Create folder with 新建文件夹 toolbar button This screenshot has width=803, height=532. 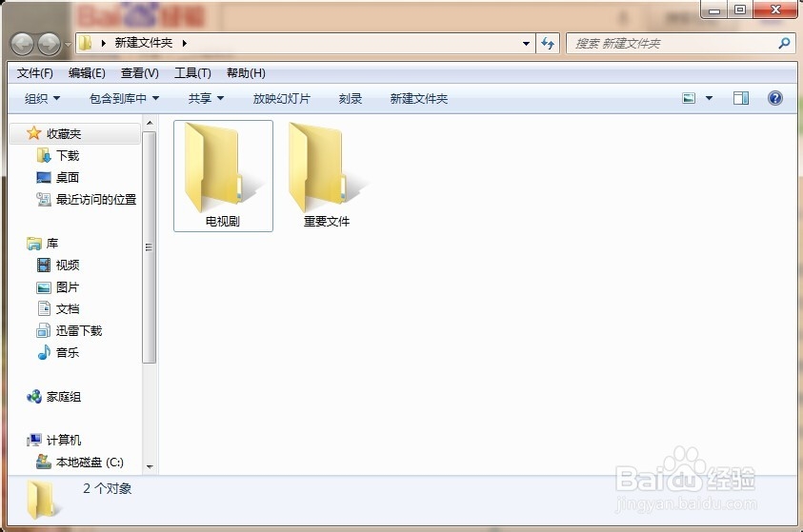click(419, 98)
